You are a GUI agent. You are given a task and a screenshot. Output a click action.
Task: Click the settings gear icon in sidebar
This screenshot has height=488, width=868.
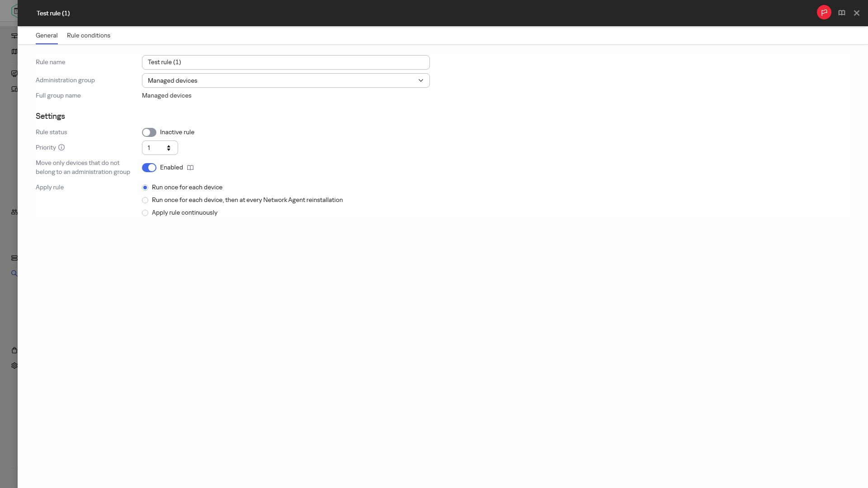coord(14,366)
